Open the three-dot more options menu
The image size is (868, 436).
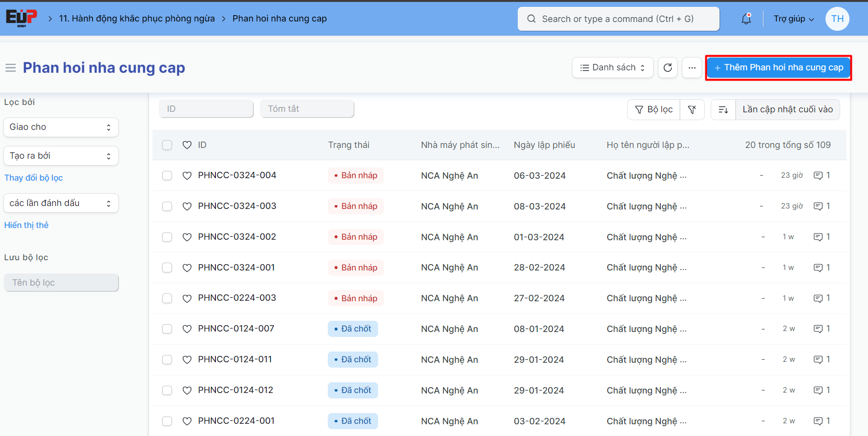pos(692,68)
